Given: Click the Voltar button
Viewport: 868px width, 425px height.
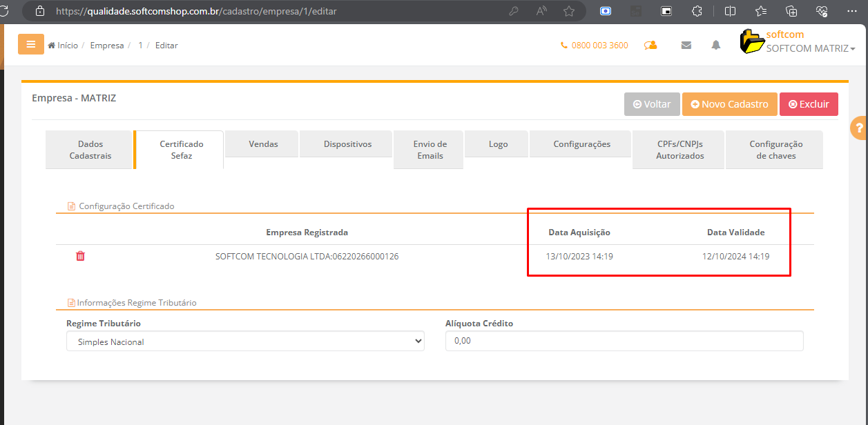Looking at the screenshot, I should click(x=652, y=104).
